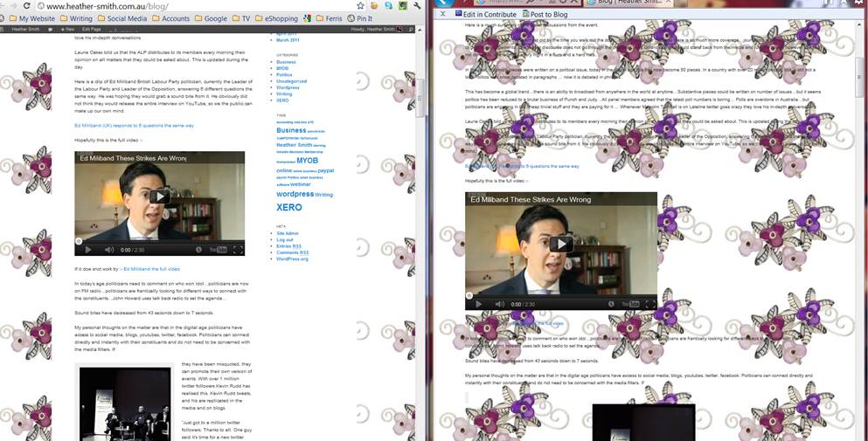Open the Social Media bookmark folder
The height and width of the screenshot is (441, 868).
[x=122, y=18]
